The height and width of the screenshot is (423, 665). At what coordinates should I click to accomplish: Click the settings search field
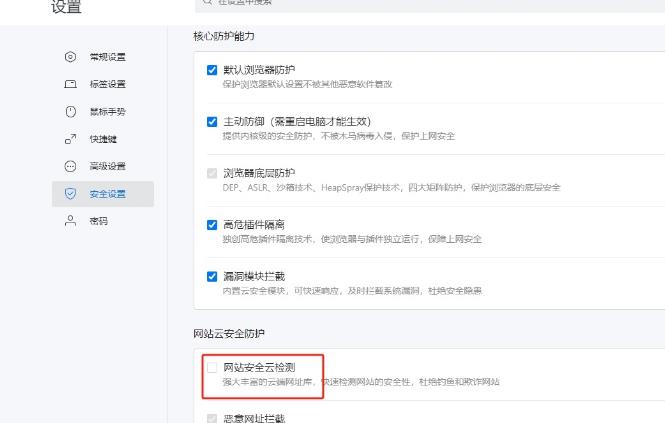click(430, 5)
